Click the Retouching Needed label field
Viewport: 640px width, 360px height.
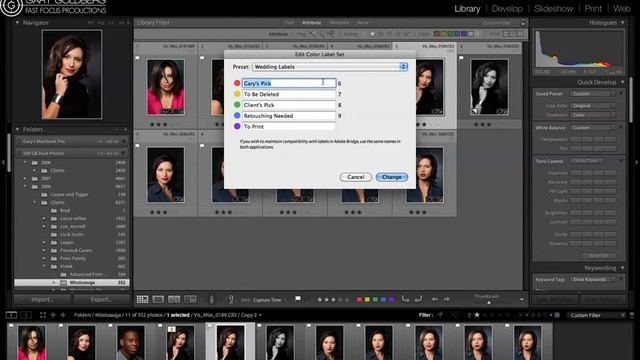289,116
